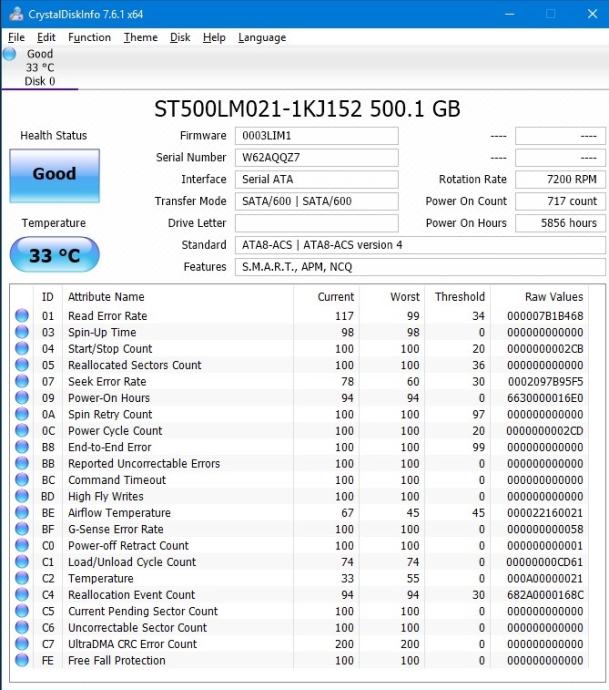This screenshot has width=609, height=690.
Task: Click the CrystalDiskInfo title bar app icon
Action: (x=16, y=14)
